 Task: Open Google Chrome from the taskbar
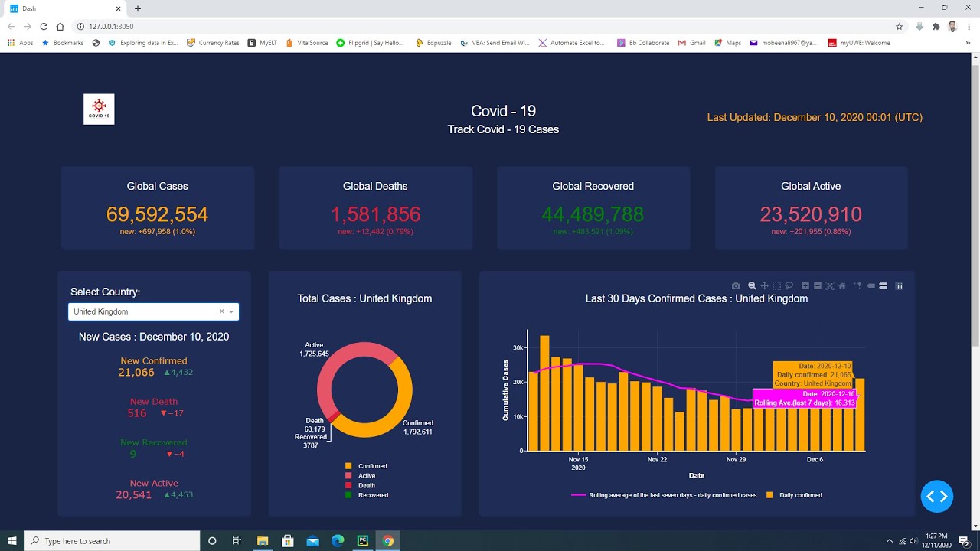click(388, 540)
